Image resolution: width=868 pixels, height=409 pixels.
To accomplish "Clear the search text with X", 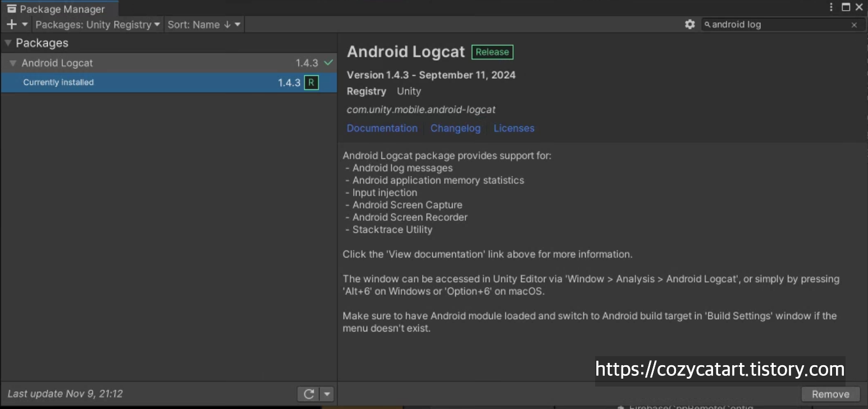I will 854,25.
